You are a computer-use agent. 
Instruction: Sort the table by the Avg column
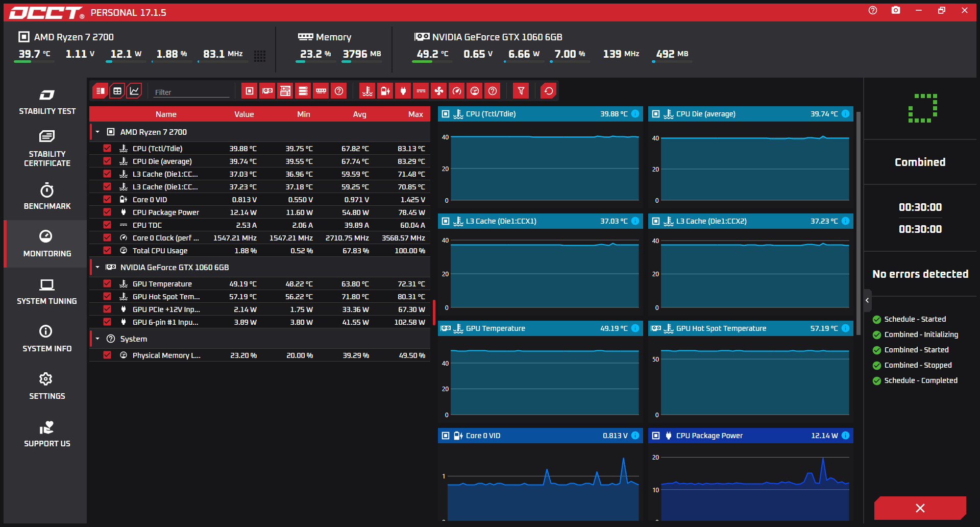(x=360, y=114)
